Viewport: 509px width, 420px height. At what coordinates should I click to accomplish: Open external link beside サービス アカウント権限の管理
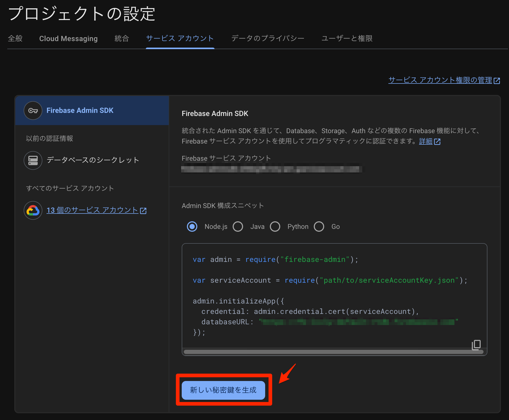coord(498,80)
